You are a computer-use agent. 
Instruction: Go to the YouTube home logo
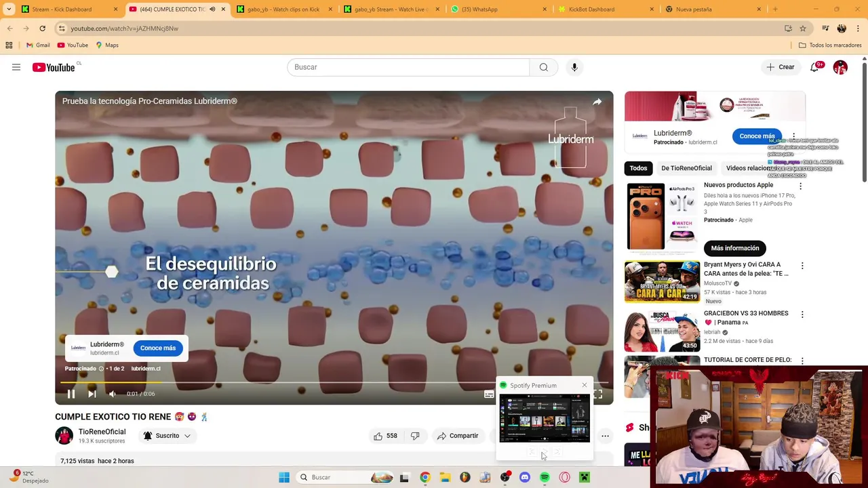[54, 67]
